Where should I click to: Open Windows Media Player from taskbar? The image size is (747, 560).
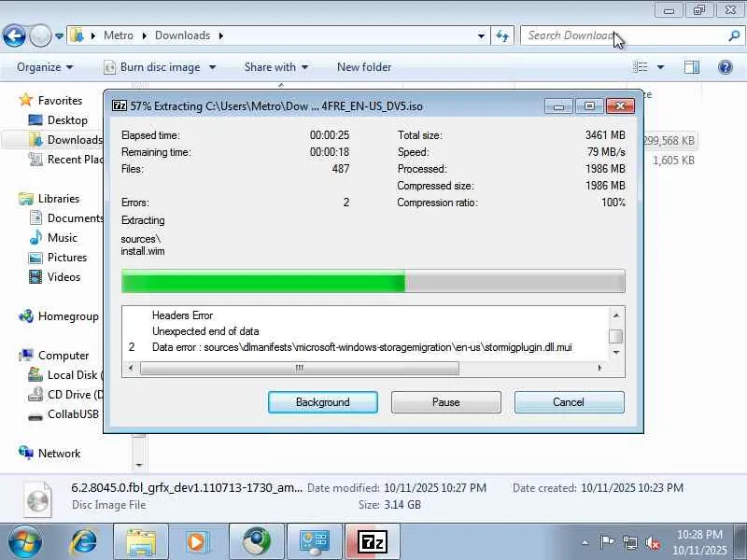point(198,542)
